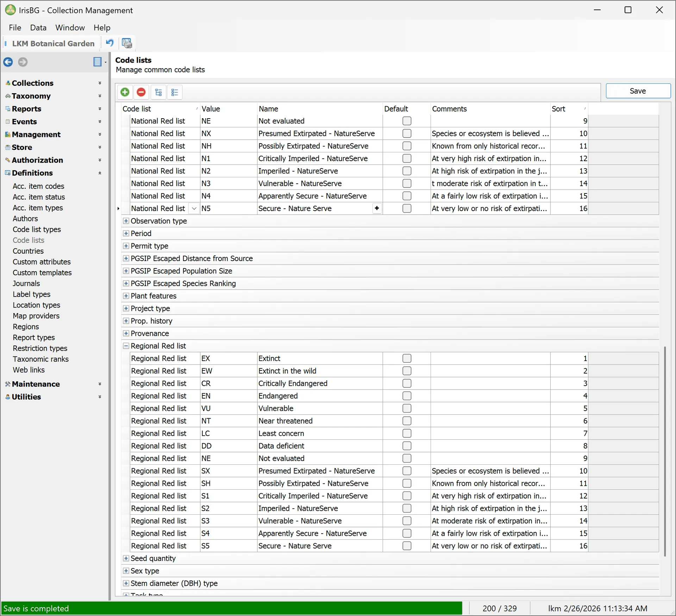Click the print icon in top toolbar
The height and width of the screenshot is (616, 676).
point(127,43)
